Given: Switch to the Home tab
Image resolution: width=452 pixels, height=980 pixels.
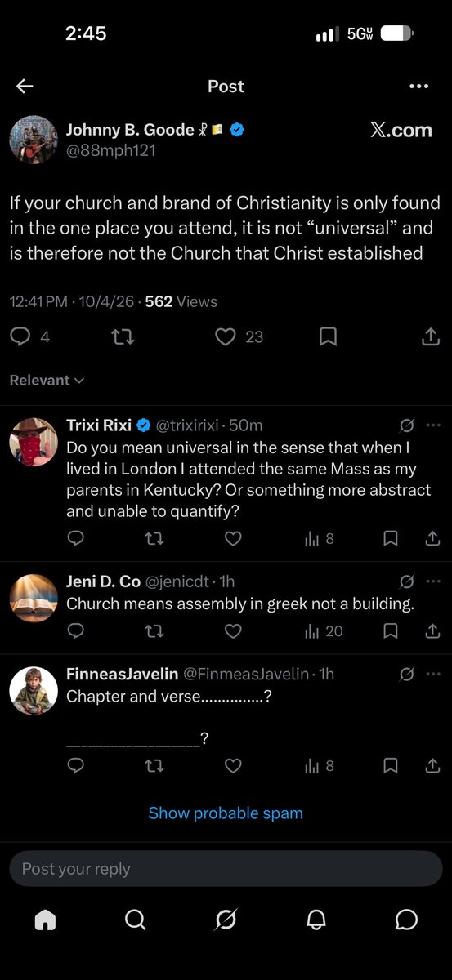Looking at the screenshot, I should point(45,920).
